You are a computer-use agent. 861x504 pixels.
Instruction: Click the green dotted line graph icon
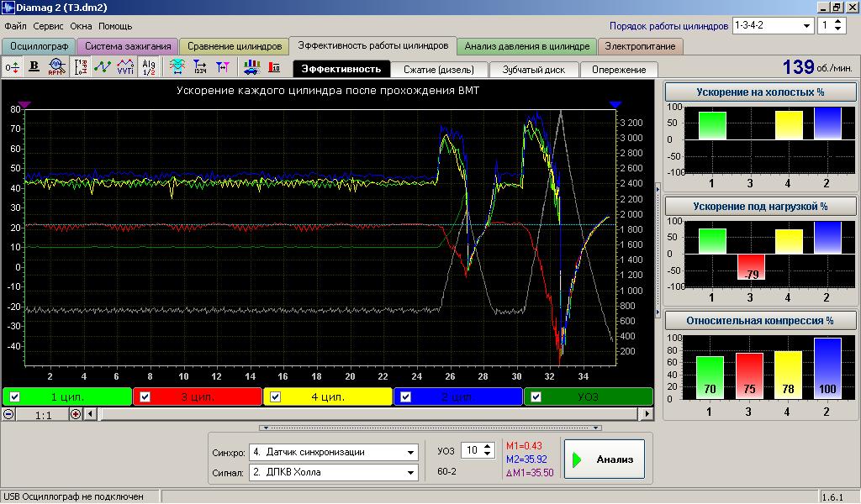point(103,67)
